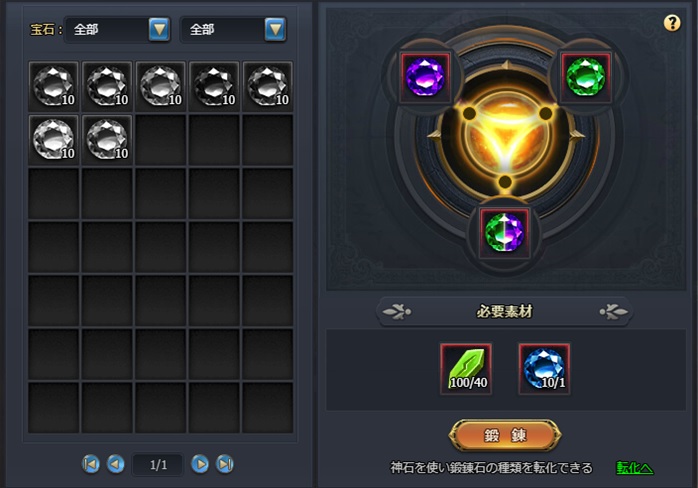Click the yellow question mark help icon
This screenshot has width=698, height=488.
tap(672, 23)
